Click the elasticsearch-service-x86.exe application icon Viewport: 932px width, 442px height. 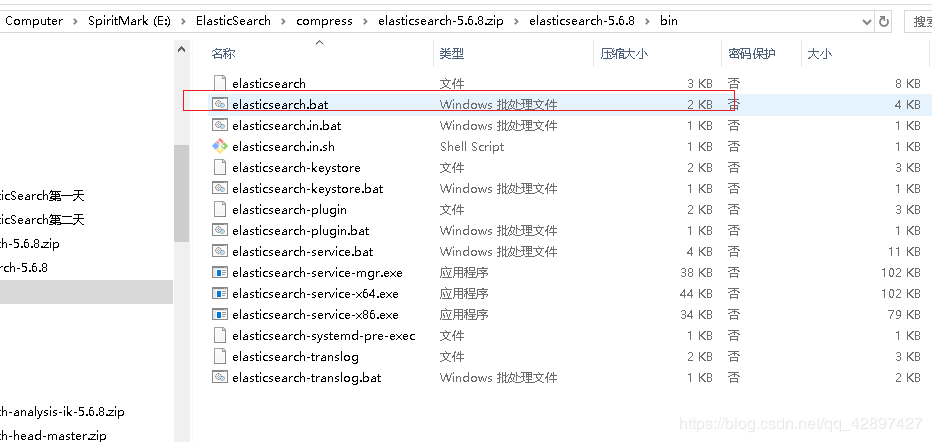pos(220,314)
